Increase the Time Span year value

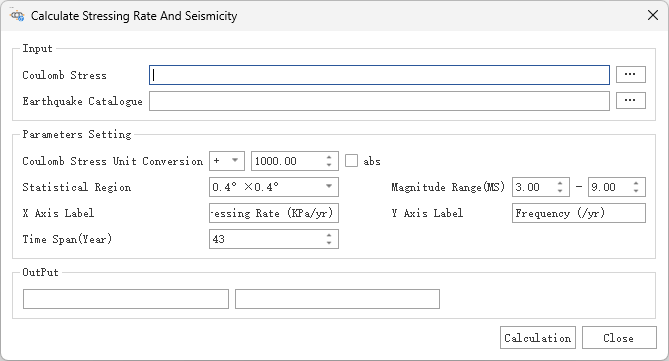coord(329,235)
